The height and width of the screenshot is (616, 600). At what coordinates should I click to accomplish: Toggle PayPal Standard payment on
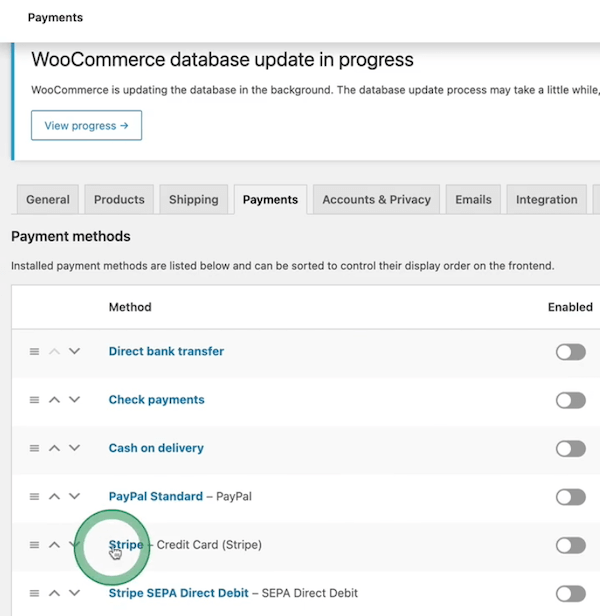tap(570, 497)
